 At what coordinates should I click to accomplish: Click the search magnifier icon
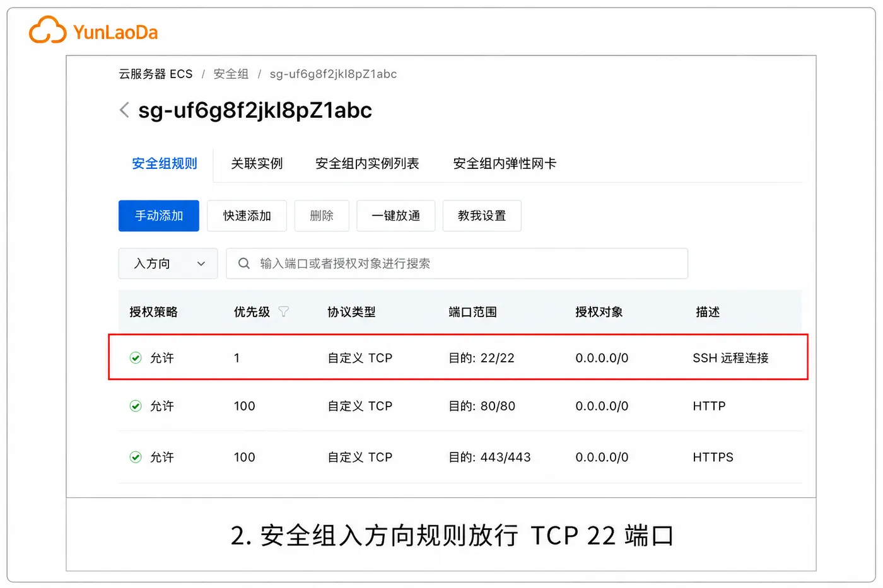click(244, 263)
